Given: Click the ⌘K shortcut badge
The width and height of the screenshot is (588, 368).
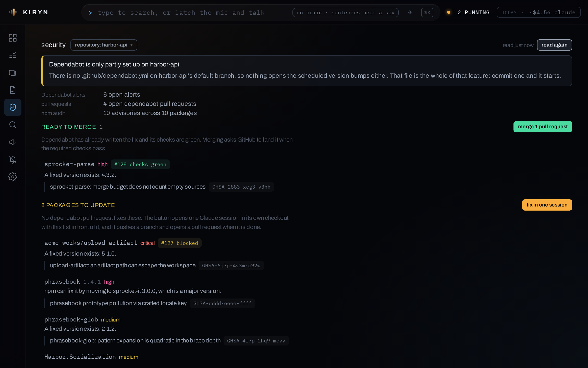Looking at the screenshot, I should (427, 13).
